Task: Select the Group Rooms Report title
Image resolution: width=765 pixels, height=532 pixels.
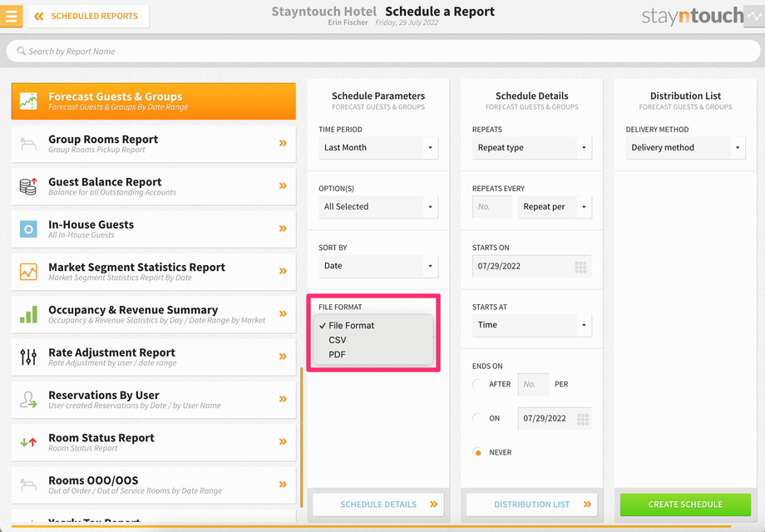Action: pyautogui.click(x=103, y=139)
